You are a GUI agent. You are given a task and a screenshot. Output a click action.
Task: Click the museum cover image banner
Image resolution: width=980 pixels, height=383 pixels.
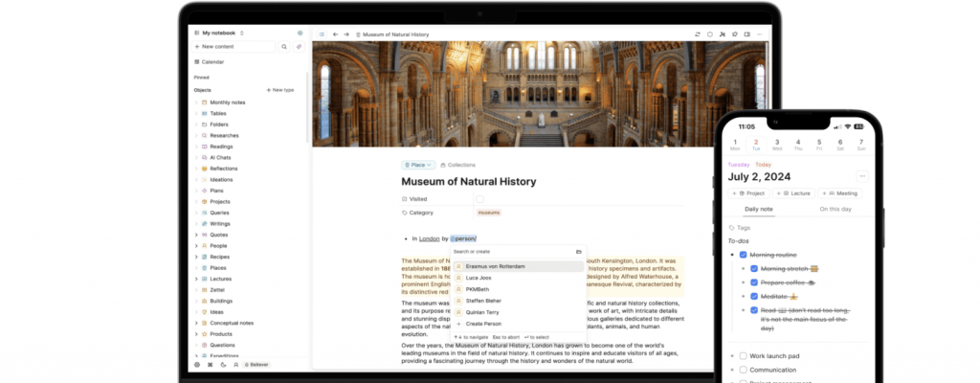(540, 94)
